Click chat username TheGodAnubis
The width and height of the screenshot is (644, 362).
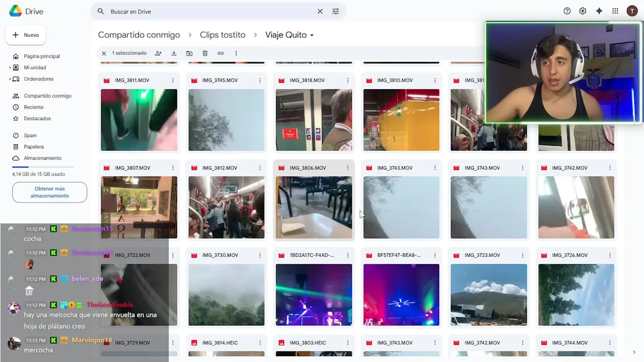(x=110, y=305)
